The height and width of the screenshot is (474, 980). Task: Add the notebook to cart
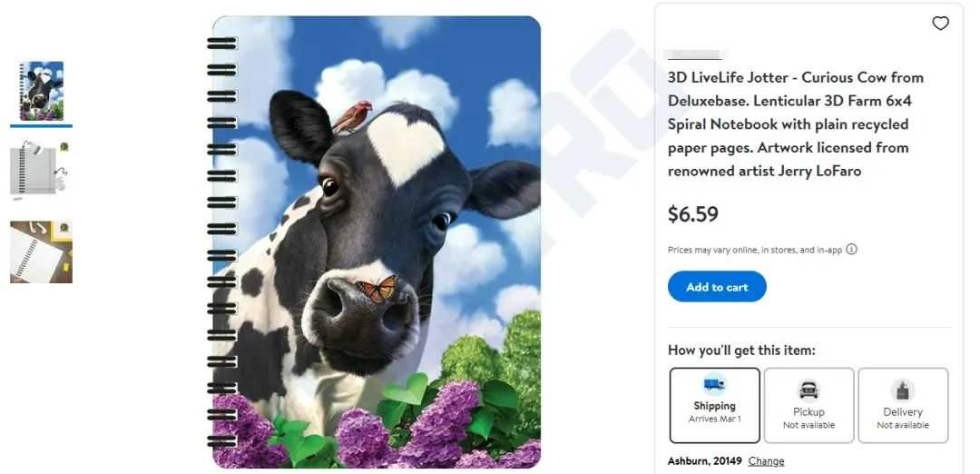pos(717,287)
